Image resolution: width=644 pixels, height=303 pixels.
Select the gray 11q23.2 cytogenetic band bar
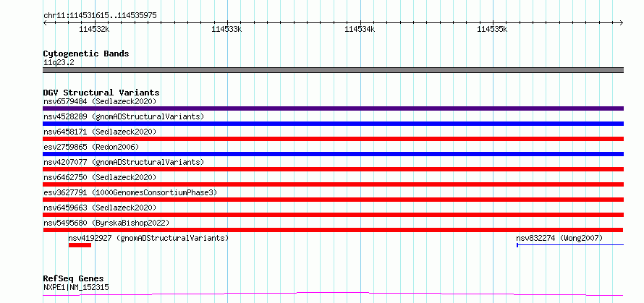pos(333,70)
